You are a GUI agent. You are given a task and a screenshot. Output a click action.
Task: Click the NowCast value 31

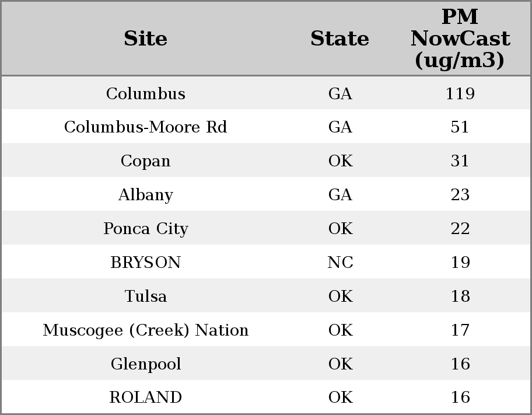coord(460,161)
